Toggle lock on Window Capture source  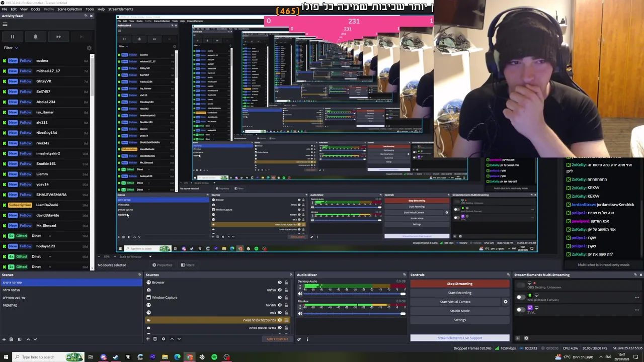click(286, 298)
